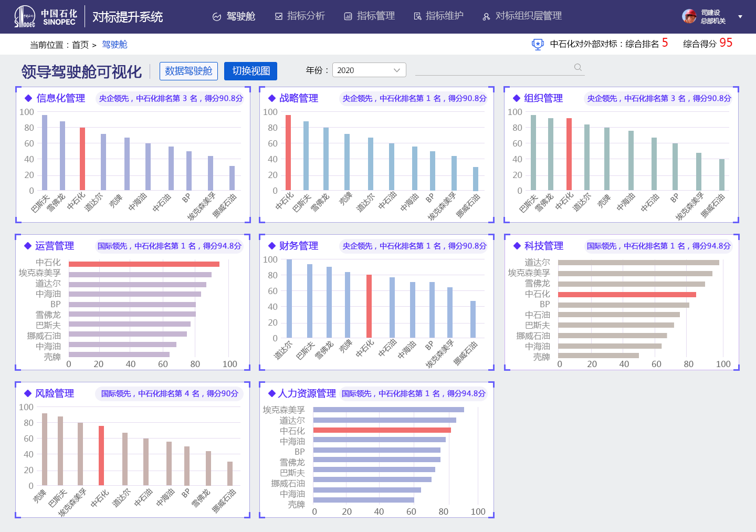Click the 埃克森美孚 label in 运营管理 chart

(40, 273)
